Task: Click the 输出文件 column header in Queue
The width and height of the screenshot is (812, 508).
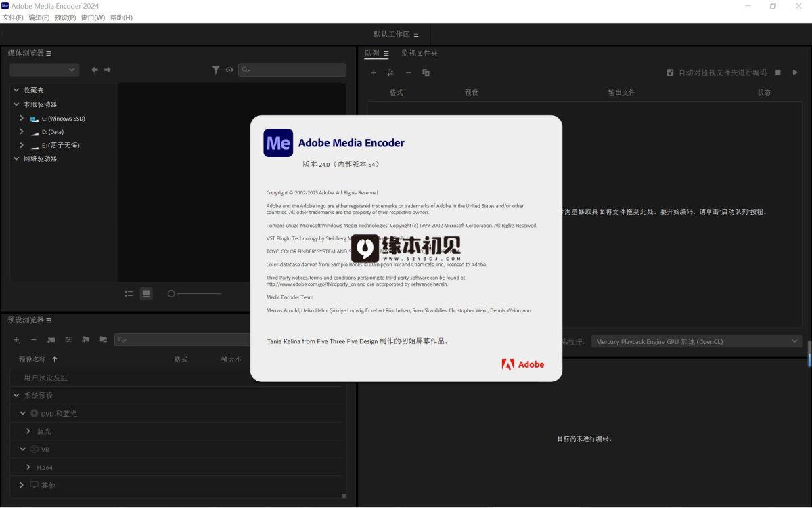Action: tap(621, 92)
